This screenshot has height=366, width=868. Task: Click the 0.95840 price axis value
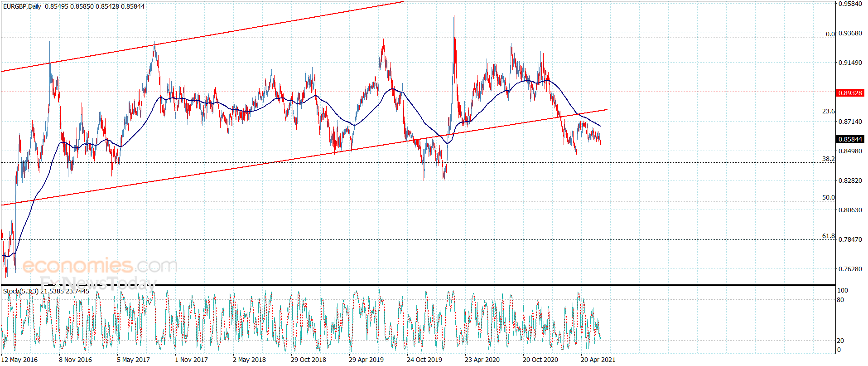point(850,4)
